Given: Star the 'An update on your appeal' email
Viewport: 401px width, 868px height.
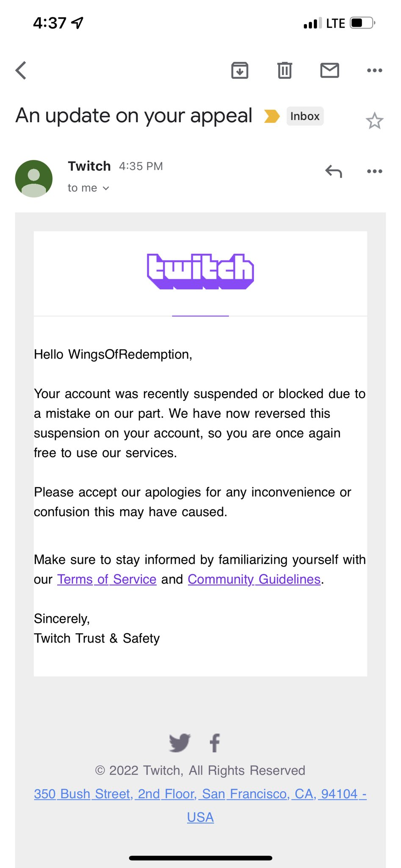Looking at the screenshot, I should pos(375,121).
